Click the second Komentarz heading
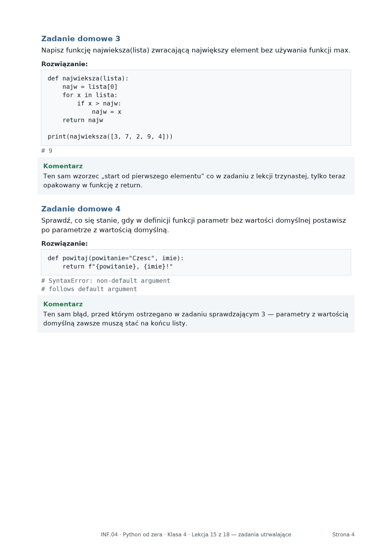 coord(63,304)
